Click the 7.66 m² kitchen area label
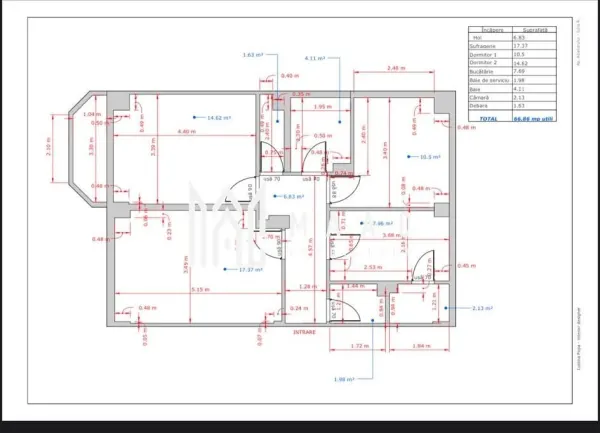600x433 pixels. point(383,223)
